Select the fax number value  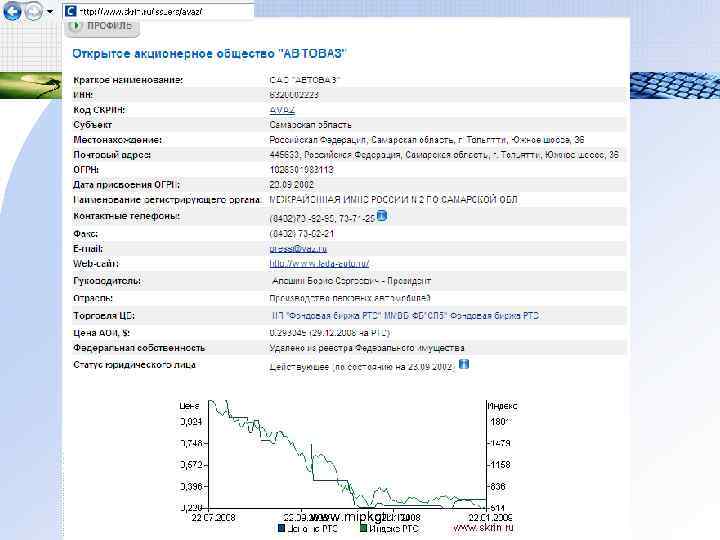[x=302, y=234]
